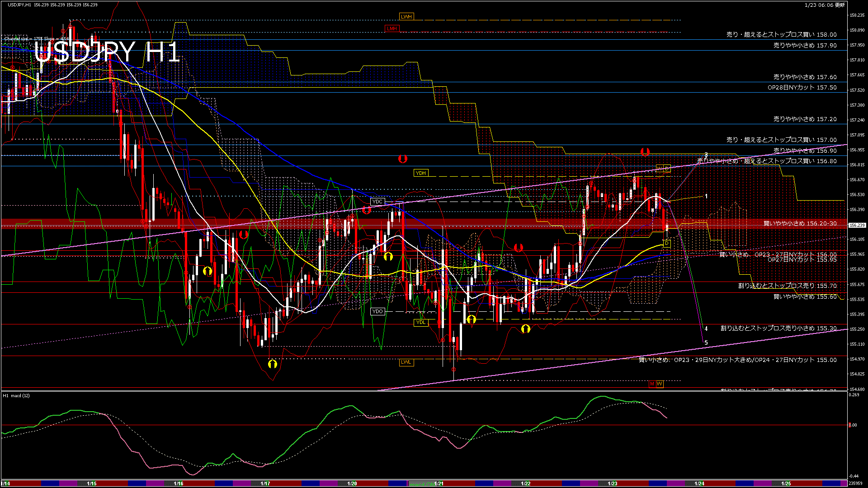Screen dimensions: 868x488
Task: Click the 1/22 date on time axis
Action: pyautogui.click(x=526, y=483)
